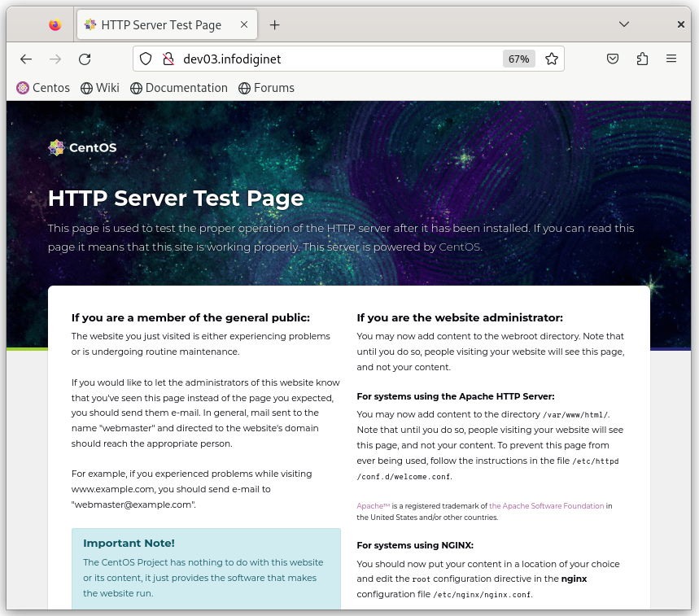699x616 pixels.
Task: Click the 'For systems using NGINX:' heading
Action: coord(415,545)
